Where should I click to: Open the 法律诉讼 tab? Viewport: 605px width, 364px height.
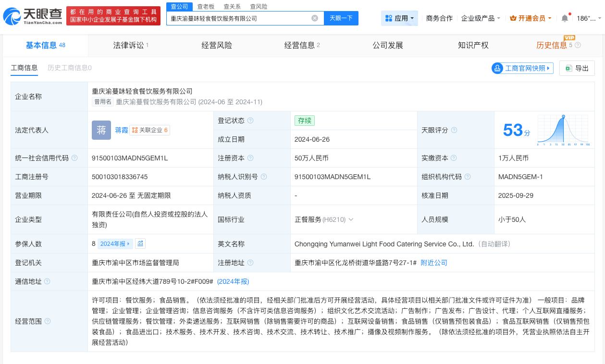(x=128, y=45)
